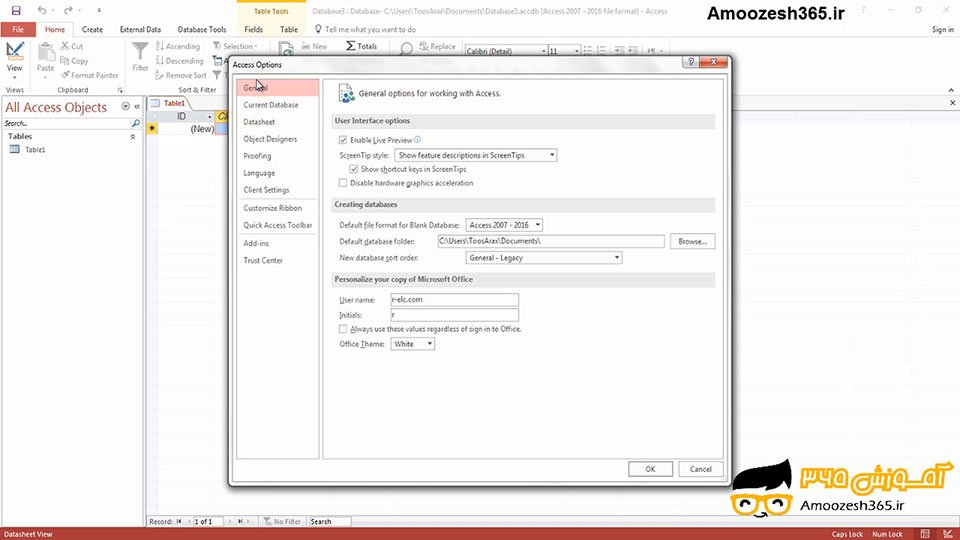Open the View design icon
The image size is (960, 540).
[x=15, y=51]
